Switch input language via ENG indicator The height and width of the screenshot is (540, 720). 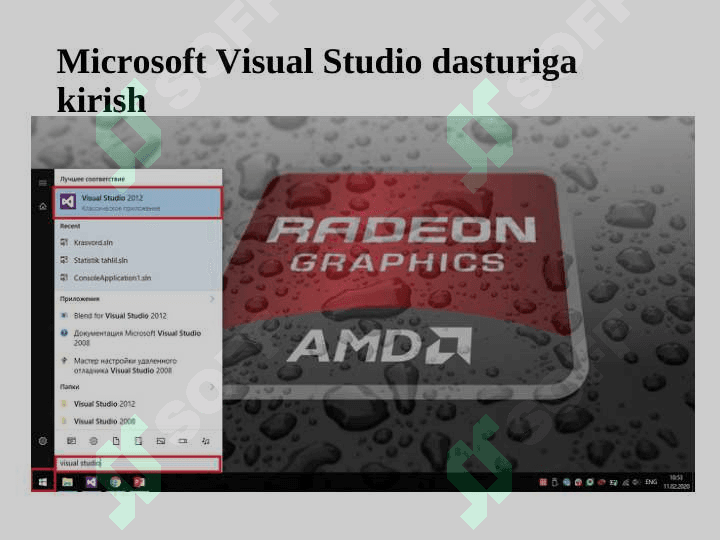[651, 482]
